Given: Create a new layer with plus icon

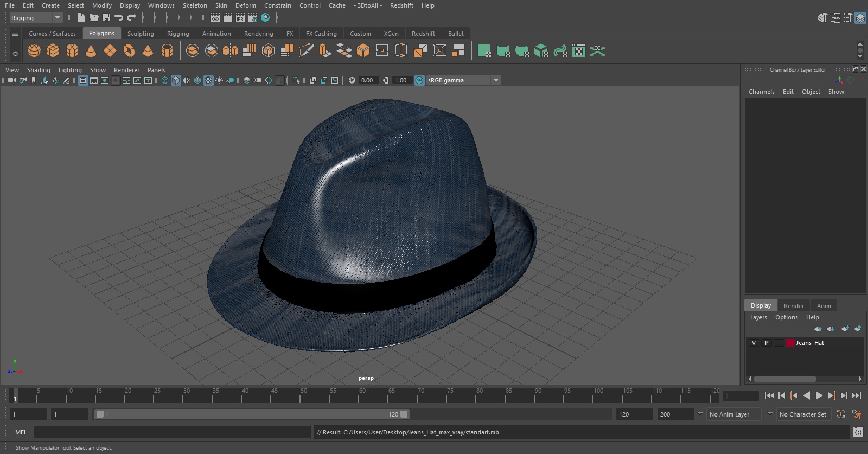Looking at the screenshot, I should click(x=845, y=329).
